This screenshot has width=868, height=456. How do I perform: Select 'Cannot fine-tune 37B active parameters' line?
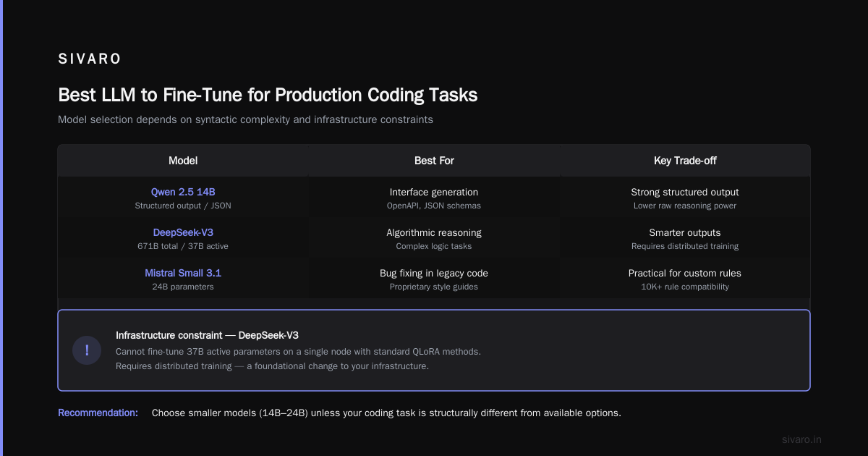point(298,351)
